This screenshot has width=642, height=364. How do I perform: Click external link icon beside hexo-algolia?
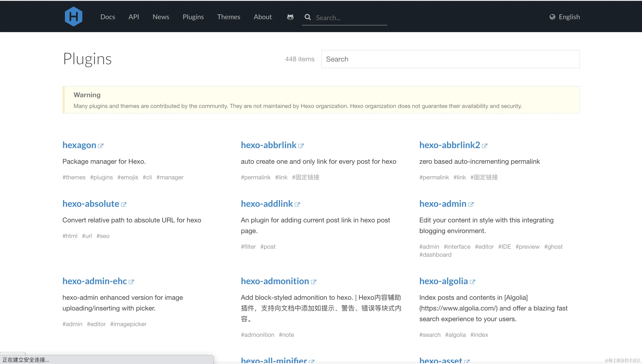click(472, 282)
